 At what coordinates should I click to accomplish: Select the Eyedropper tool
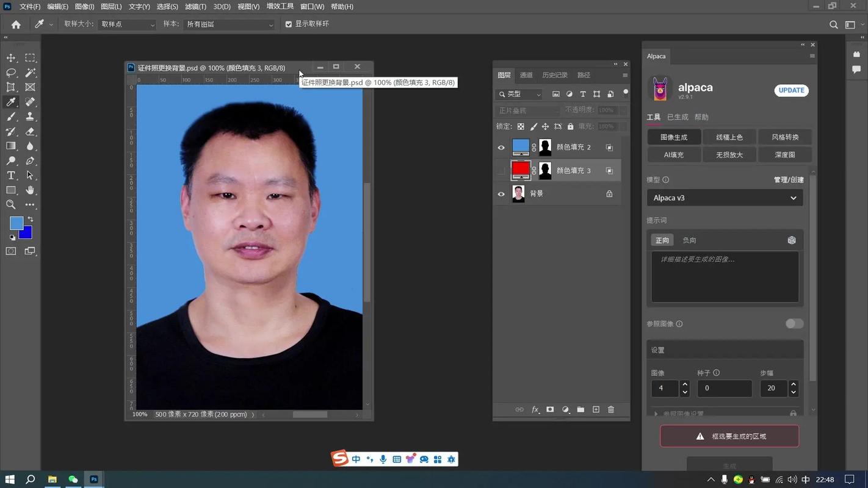point(10,102)
